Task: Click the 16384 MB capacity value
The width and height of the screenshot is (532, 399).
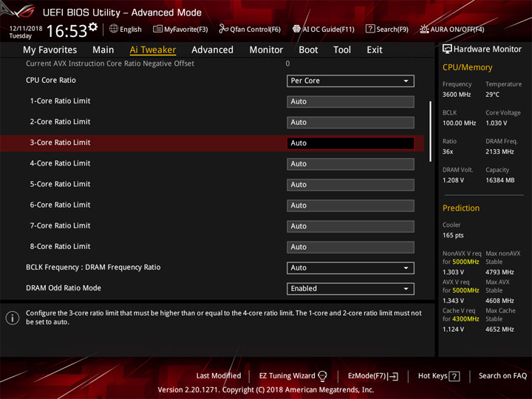Action: point(499,180)
